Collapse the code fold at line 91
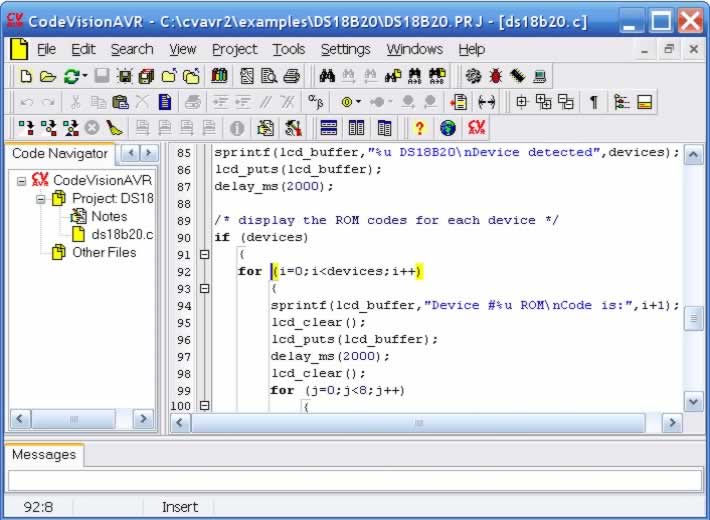 pyautogui.click(x=204, y=255)
